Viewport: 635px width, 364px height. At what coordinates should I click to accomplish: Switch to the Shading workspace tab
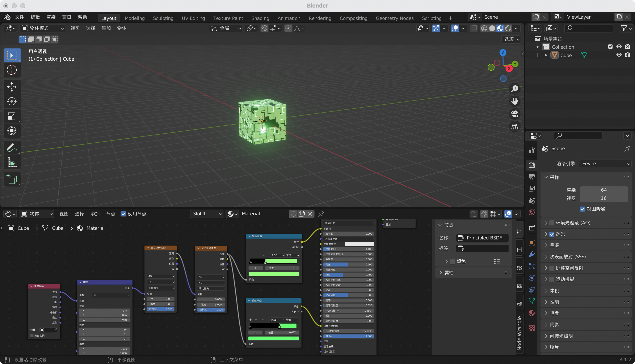pos(260,18)
